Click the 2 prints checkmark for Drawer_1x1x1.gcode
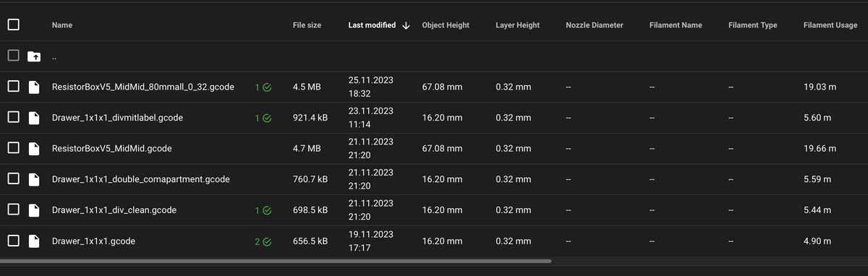The width and height of the screenshot is (868, 276). point(267,241)
